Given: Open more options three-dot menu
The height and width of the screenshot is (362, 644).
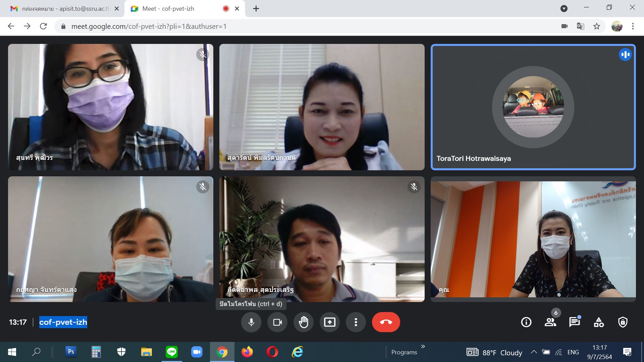Looking at the screenshot, I should pos(356,322).
